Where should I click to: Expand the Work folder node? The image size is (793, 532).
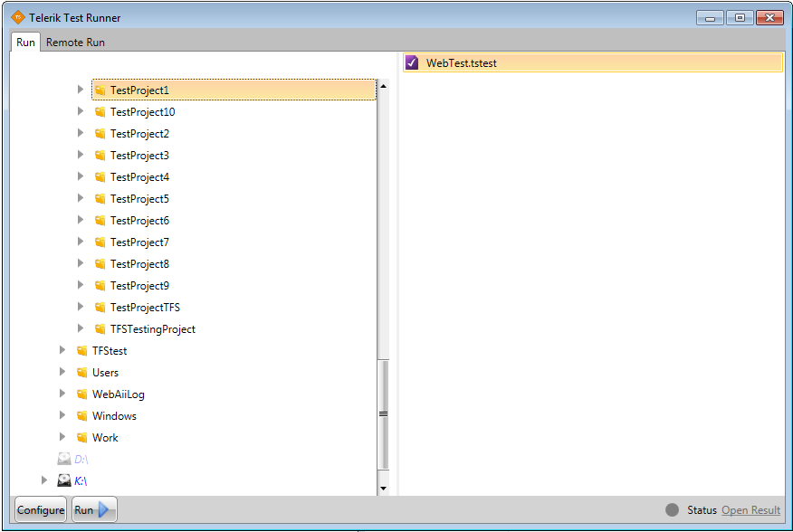(62, 437)
